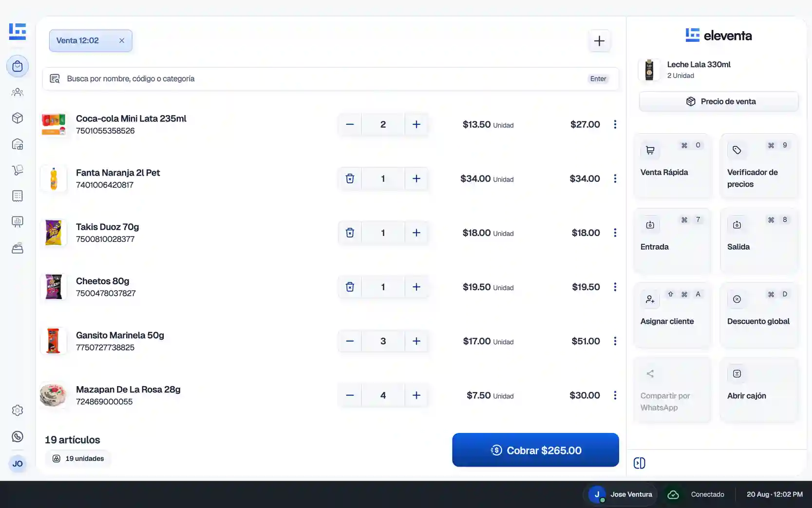Click the Salida tile
Viewport: 812px width, 508px height.
point(759,240)
